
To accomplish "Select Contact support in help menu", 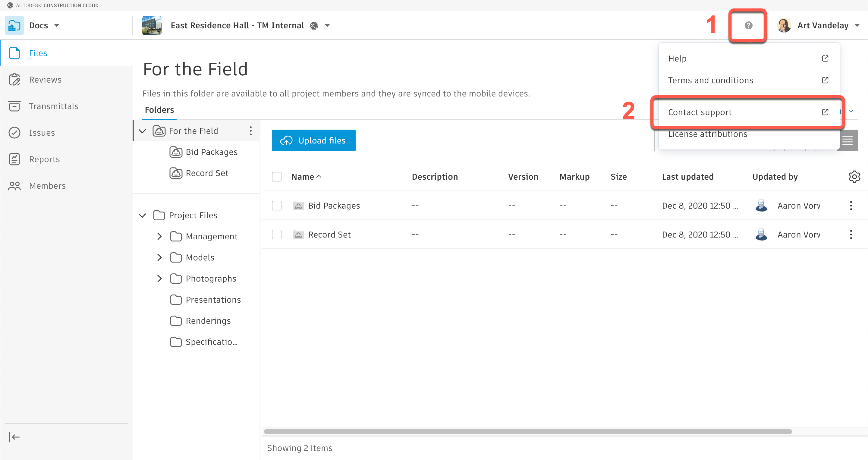I will pos(700,112).
